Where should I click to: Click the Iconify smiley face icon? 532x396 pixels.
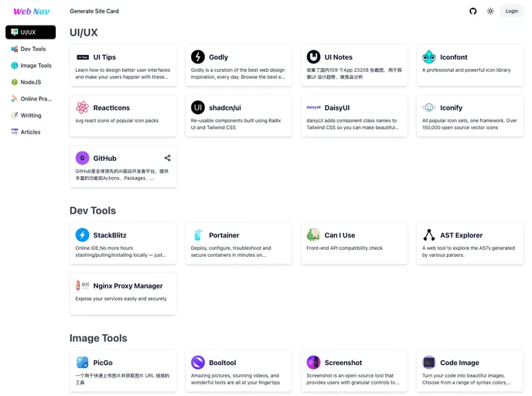click(x=429, y=108)
